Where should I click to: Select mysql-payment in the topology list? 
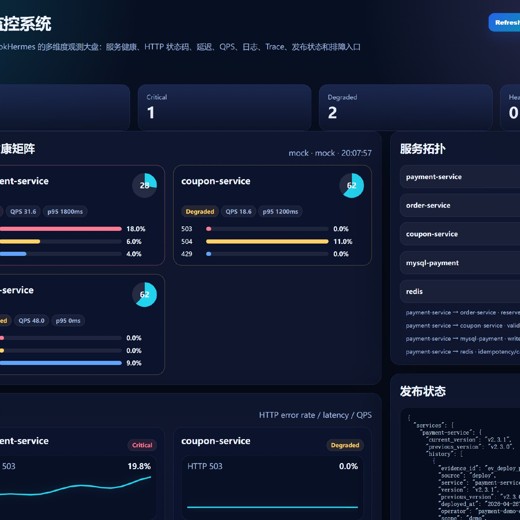pos(460,263)
